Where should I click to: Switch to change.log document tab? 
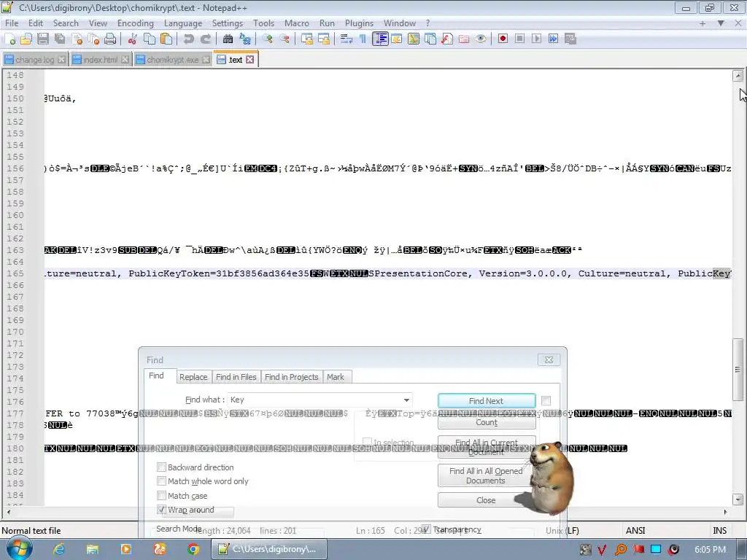click(35, 60)
